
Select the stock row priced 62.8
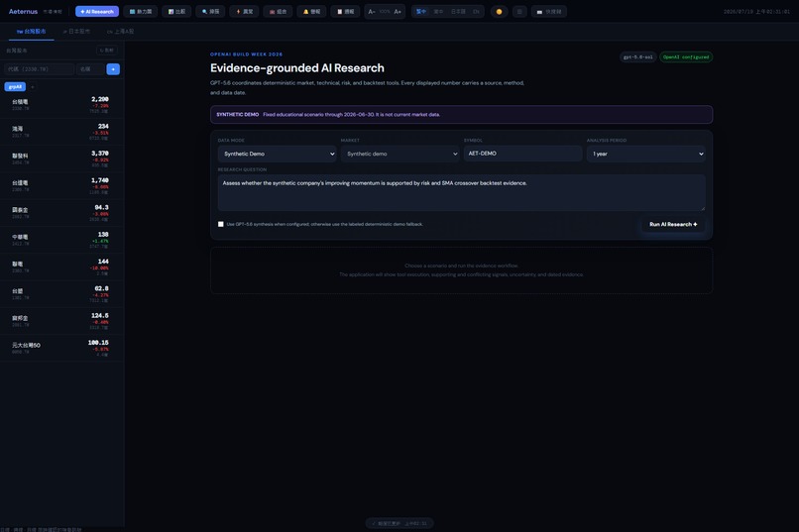(61, 293)
